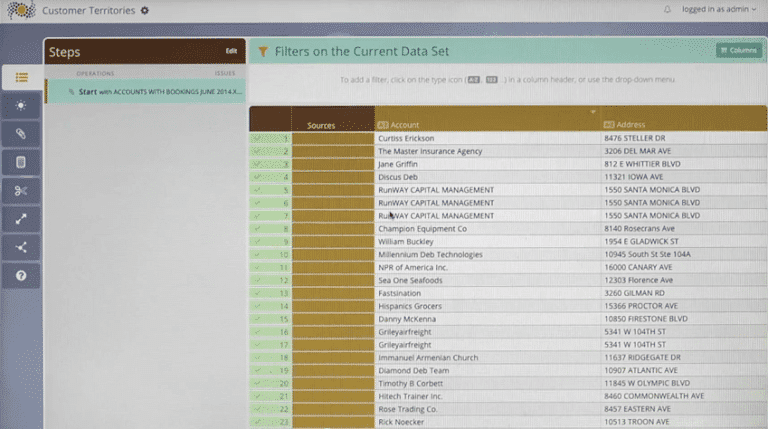Toggle the checkmark on row 10

tap(258, 254)
